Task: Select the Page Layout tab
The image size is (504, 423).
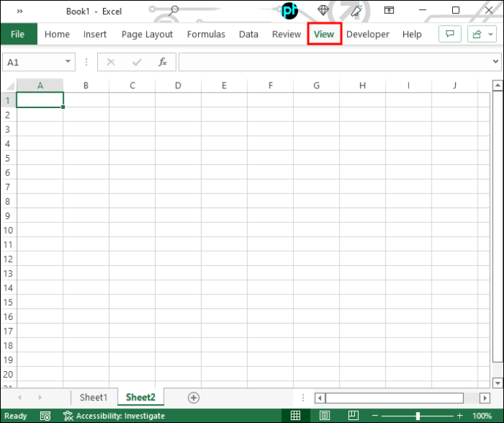Action: pos(147,34)
